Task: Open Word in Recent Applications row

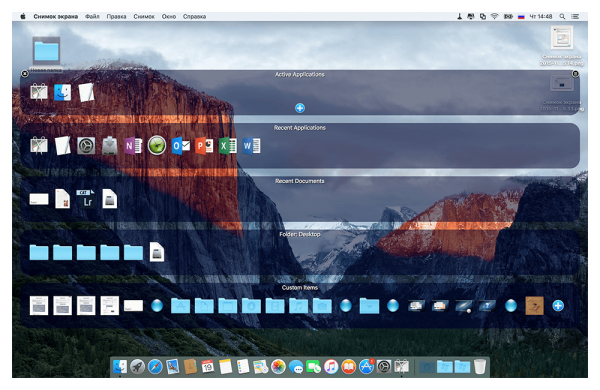Action: [251, 146]
